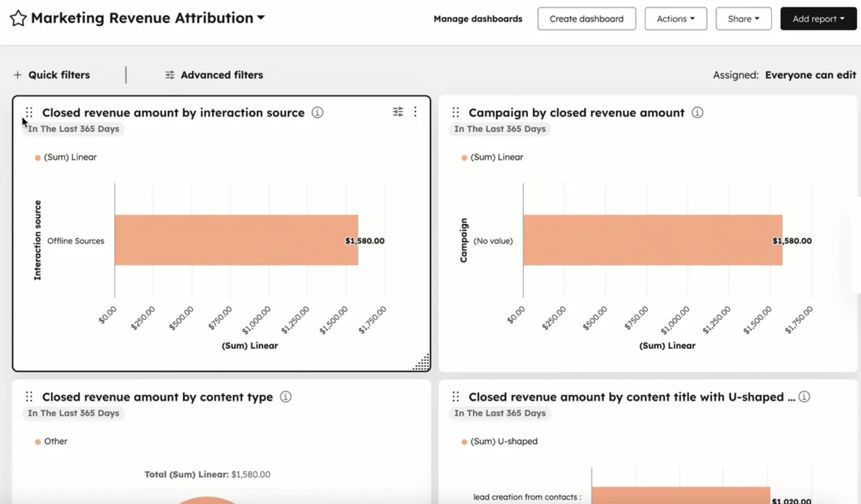Click the In The Last 365 Days tag on the Campaign report
Viewport: 861px width, 504px height.
[500, 129]
